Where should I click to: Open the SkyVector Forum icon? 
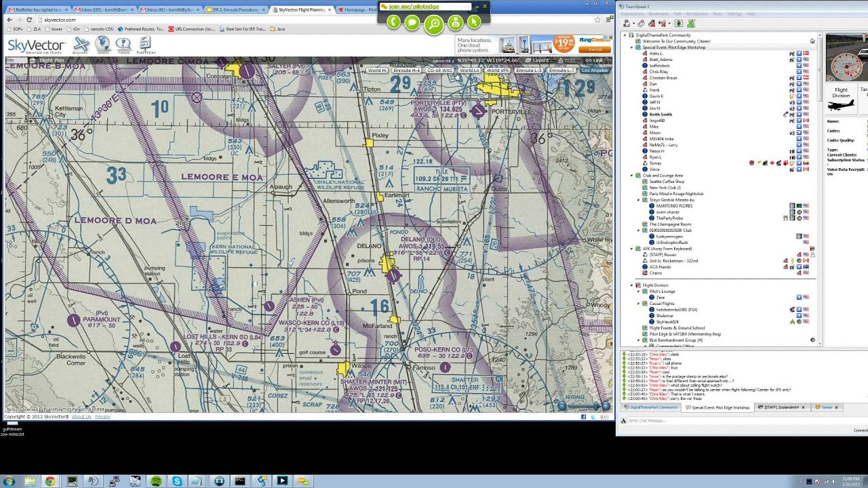(x=123, y=46)
